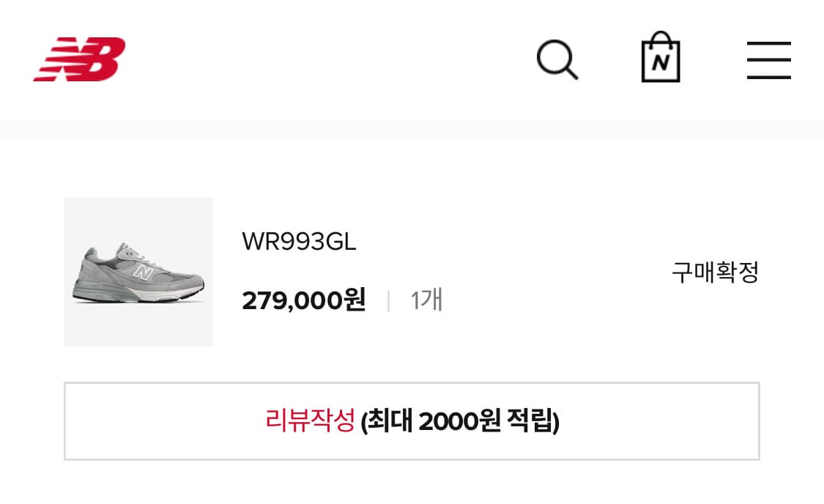Click the 구매확정 purchase confirmation label
Screen dimensions: 824x504
coord(716,271)
